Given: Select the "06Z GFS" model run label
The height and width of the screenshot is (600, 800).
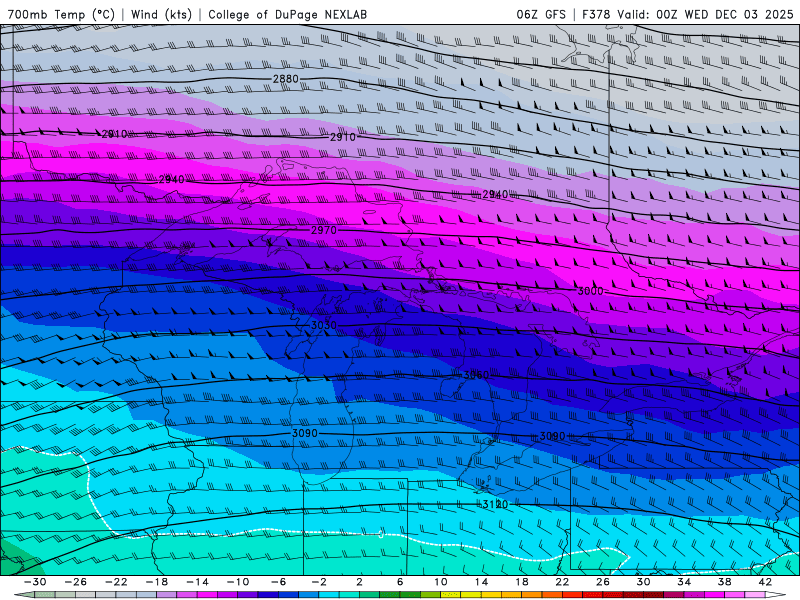Looking at the screenshot, I should (541, 14).
